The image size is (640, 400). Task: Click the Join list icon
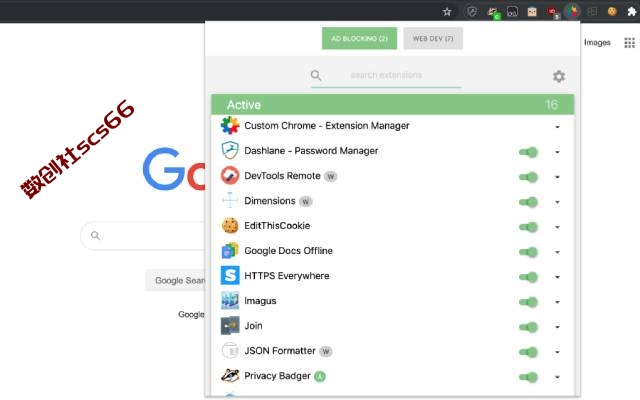(x=230, y=326)
